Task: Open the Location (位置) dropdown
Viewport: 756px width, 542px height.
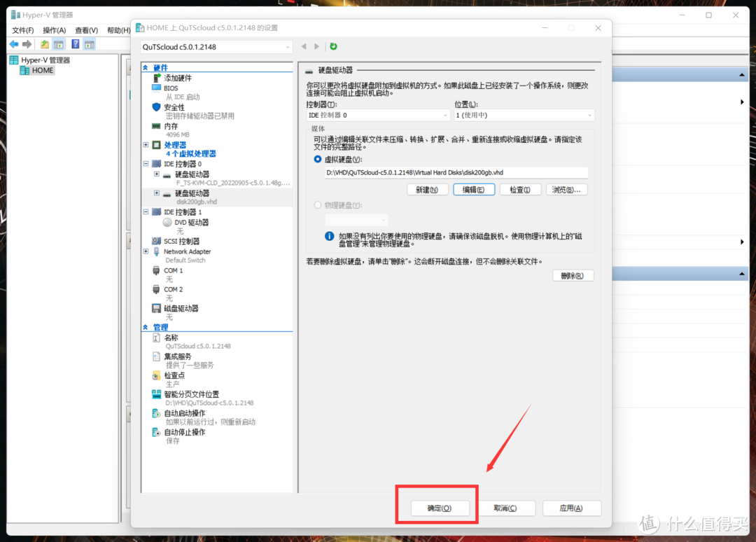Action: [x=524, y=116]
